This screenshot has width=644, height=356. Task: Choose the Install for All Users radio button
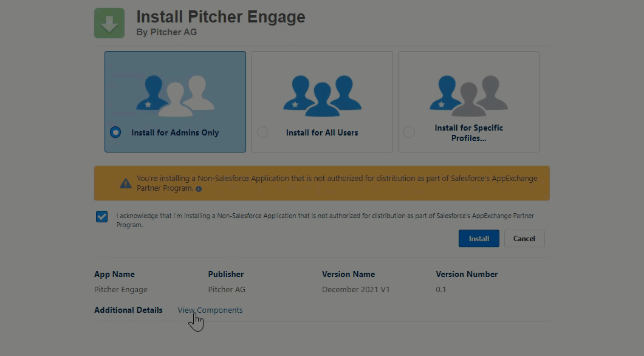[x=262, y=132]
